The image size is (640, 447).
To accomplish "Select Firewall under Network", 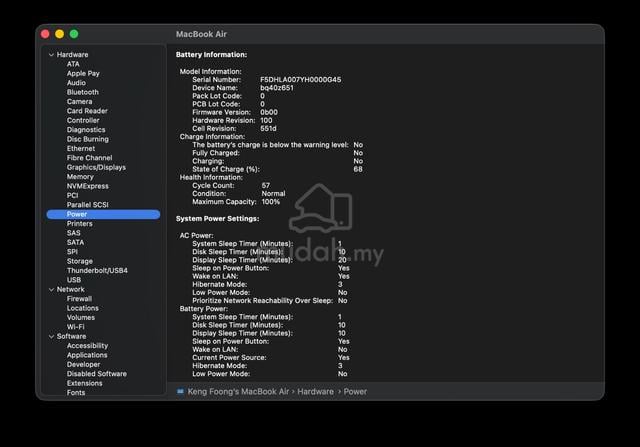I will point(79,299).
